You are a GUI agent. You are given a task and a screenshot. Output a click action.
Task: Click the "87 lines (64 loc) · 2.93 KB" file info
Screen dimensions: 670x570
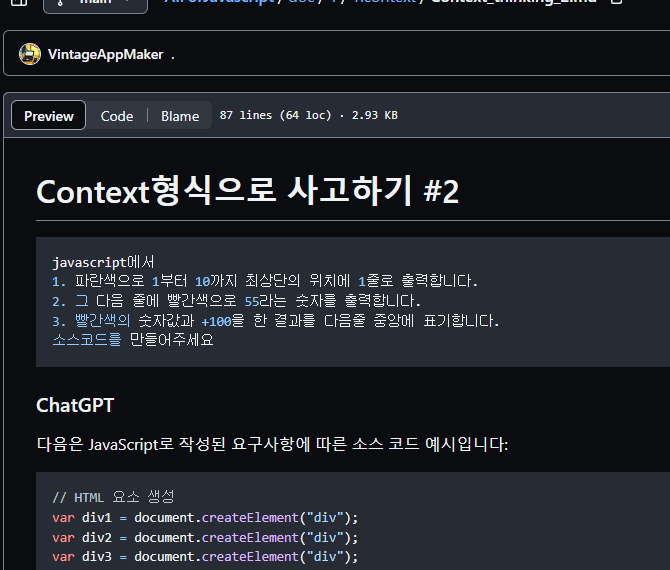[309, 115]
